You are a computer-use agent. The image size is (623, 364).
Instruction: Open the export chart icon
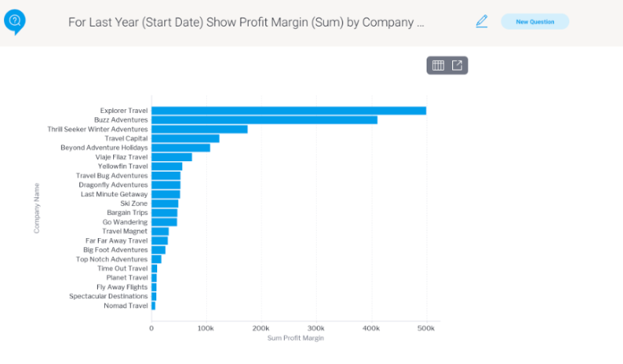point(457,65)
